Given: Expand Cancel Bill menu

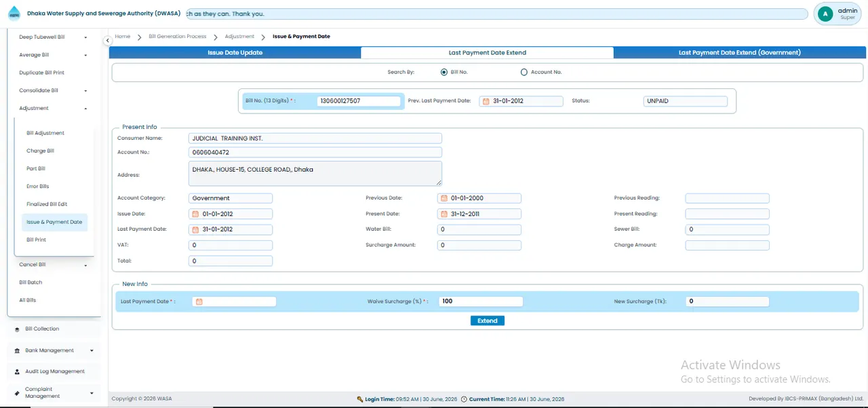Looking at the screenshot, I should click(x=85, y=265).
